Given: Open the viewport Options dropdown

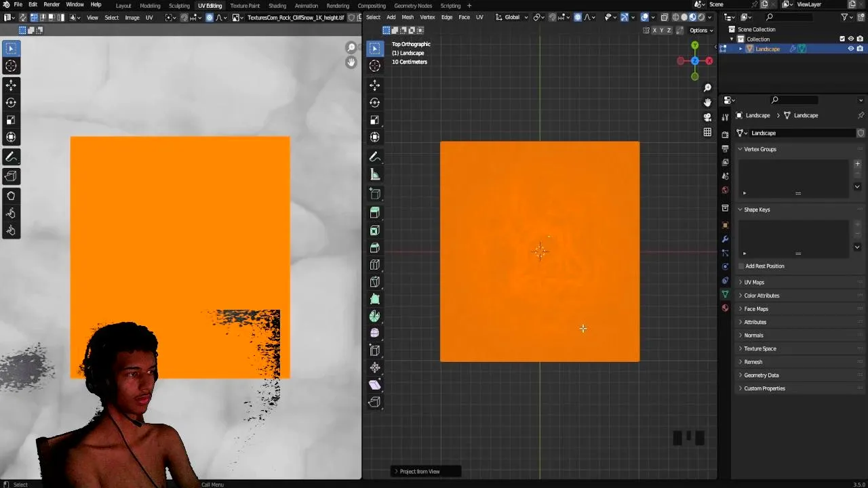Looking at the screenshot, I should tap(701, 30).
